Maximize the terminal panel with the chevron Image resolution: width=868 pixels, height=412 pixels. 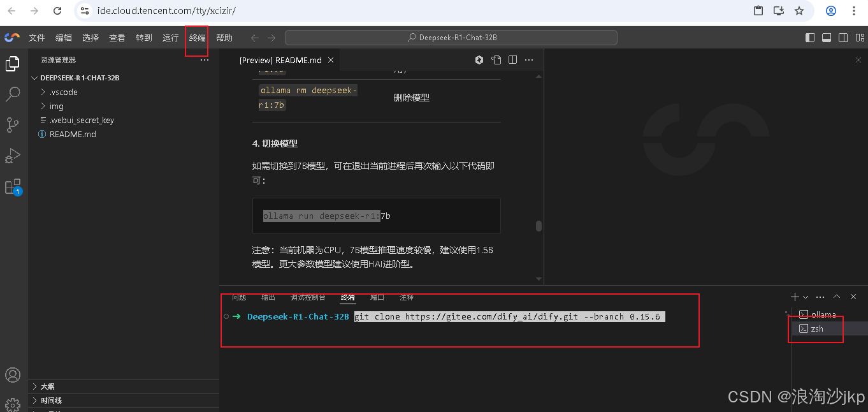point(837,297)
